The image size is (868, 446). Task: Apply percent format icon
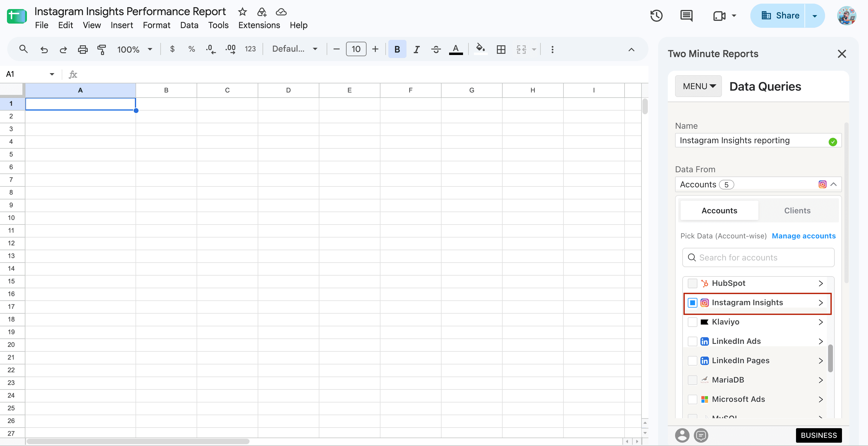pyautogui.click(x=191, y=49)
